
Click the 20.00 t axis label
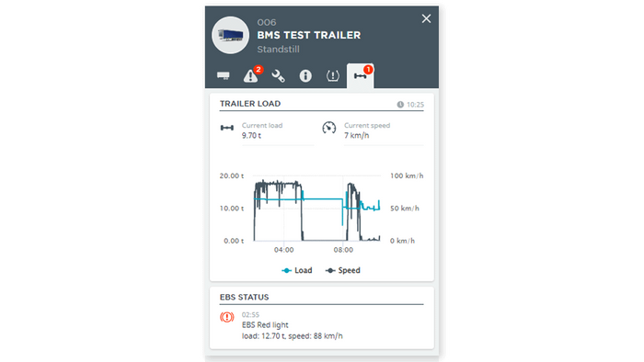pyautogui.click(x=232, y=175)
